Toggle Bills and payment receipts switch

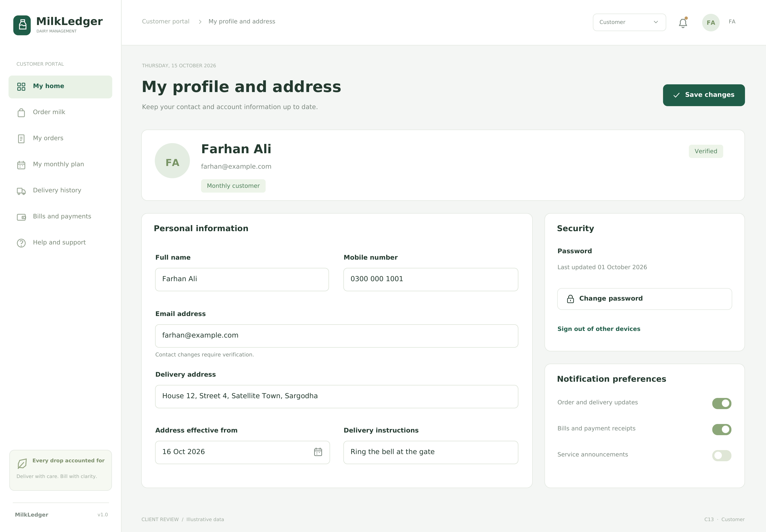click(722, 429)
